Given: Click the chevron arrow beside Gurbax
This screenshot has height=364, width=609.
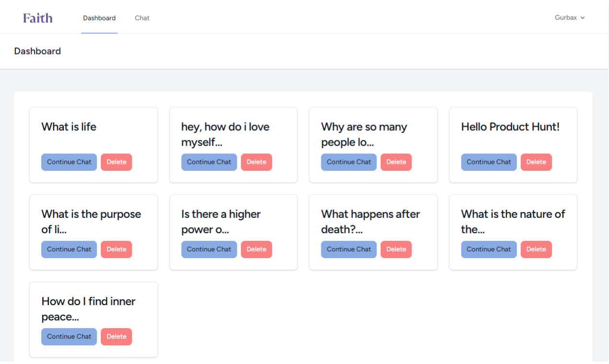Looking at the screenshot, I should 583,18.
